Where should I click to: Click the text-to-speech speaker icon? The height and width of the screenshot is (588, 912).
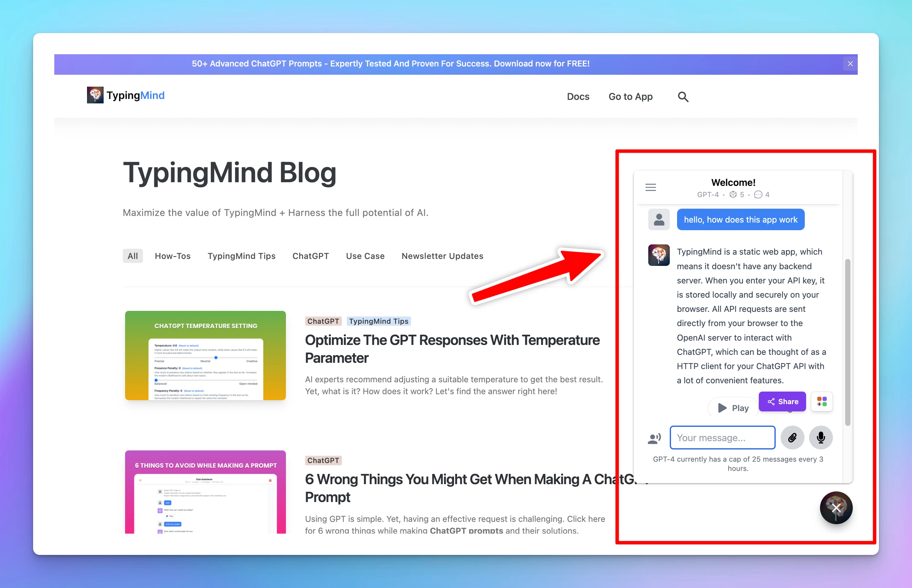pyautogui.click(x=654, y=438)
